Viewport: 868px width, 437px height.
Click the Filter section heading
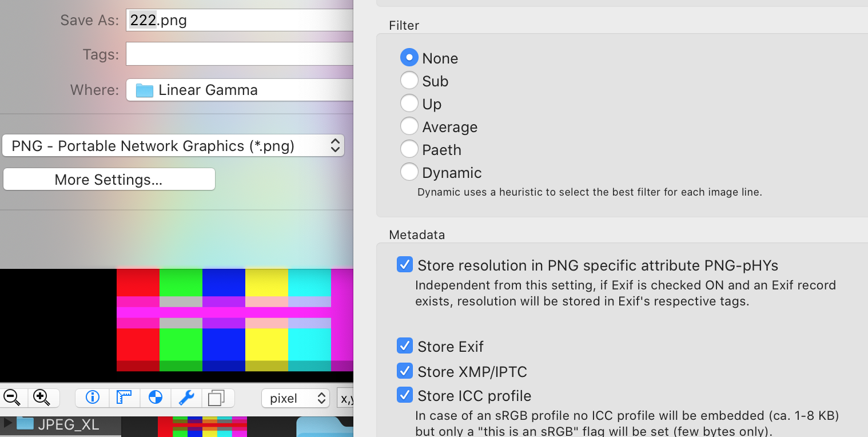coord(404,25)
